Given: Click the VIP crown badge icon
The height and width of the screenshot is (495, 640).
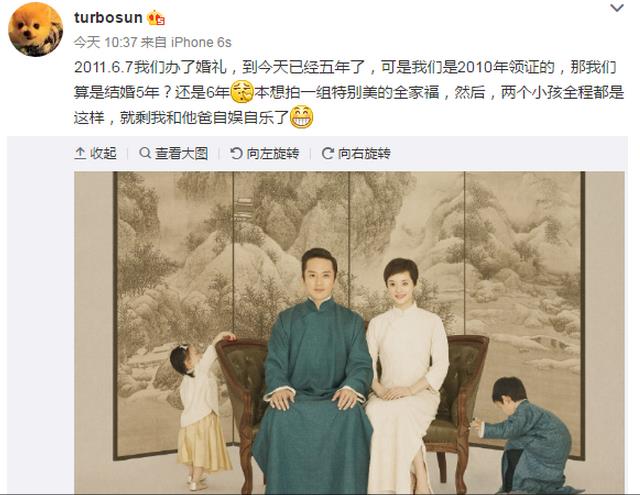Looking at the screenshot, I should [x=156, y=18].
